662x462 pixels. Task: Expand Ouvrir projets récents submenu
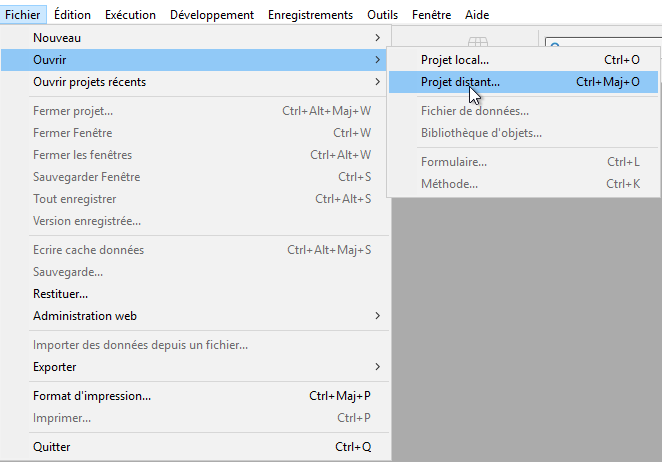(x=200, y=82)
